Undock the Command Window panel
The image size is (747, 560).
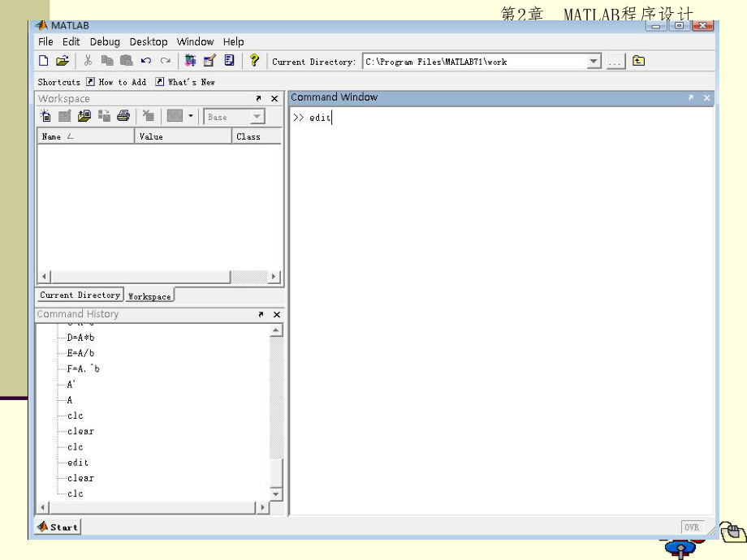tap(691, 97)
